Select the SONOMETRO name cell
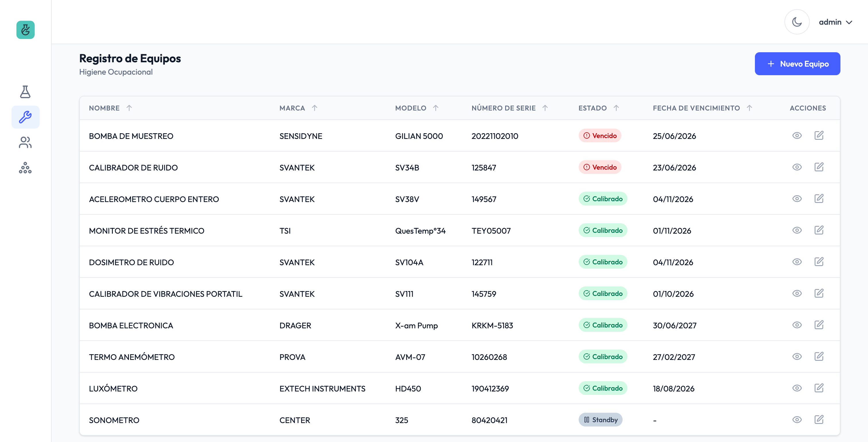Viewport: 868px width, 442px height. click(x=114, y=420)
